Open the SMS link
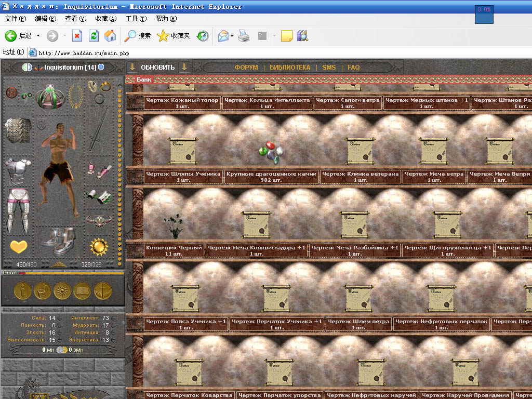 (329, 67)
